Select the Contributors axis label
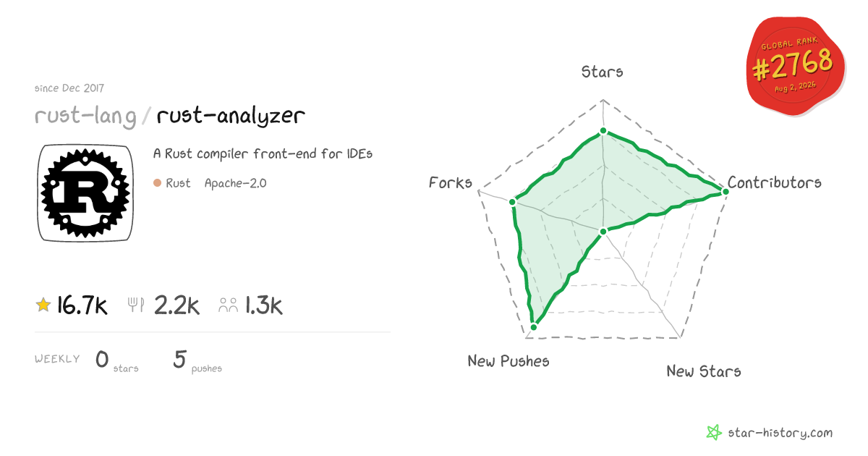 pos(774,182)
